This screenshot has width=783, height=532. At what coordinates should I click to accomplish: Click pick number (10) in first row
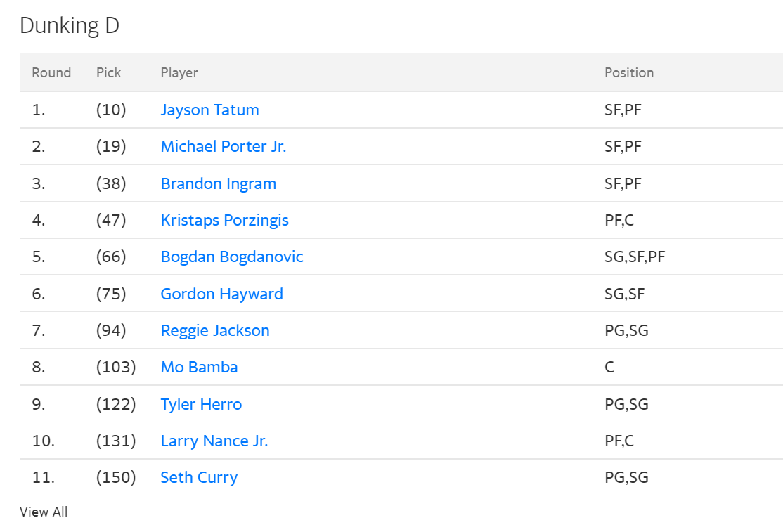click(111, 110)
